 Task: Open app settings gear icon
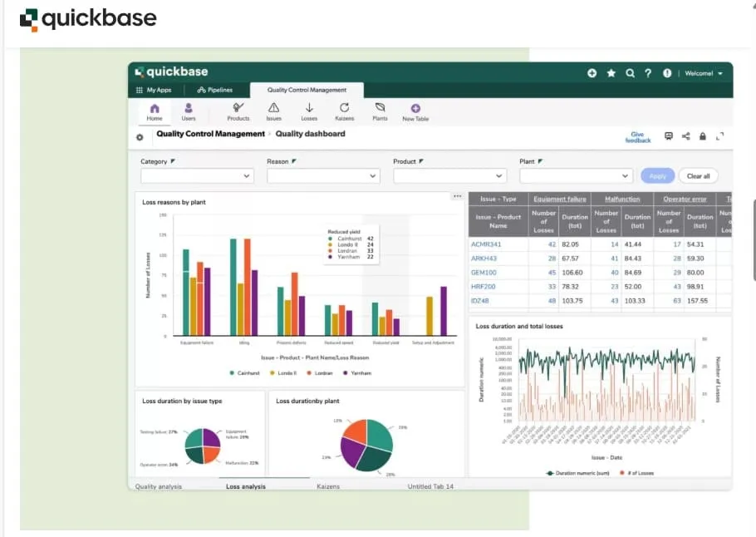140,137
